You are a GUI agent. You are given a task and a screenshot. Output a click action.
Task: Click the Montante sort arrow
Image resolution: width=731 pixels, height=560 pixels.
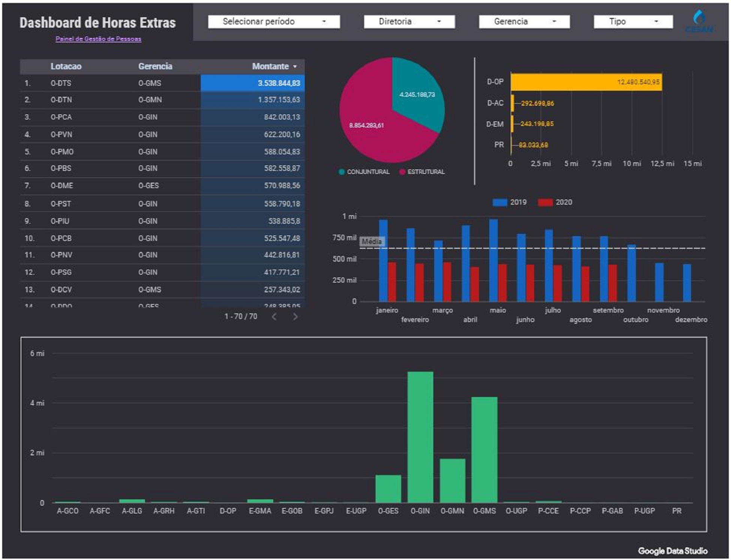295,67
